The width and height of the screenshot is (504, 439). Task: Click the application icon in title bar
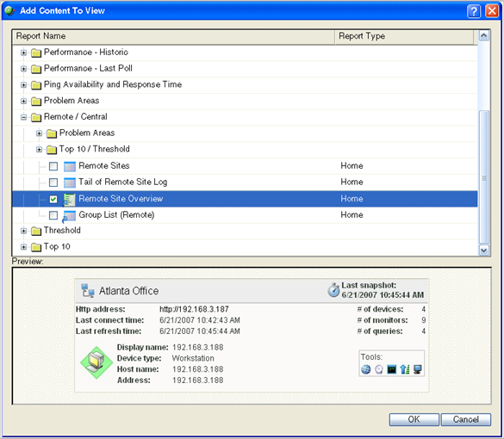pyautogui.click(x=9, y=11)
